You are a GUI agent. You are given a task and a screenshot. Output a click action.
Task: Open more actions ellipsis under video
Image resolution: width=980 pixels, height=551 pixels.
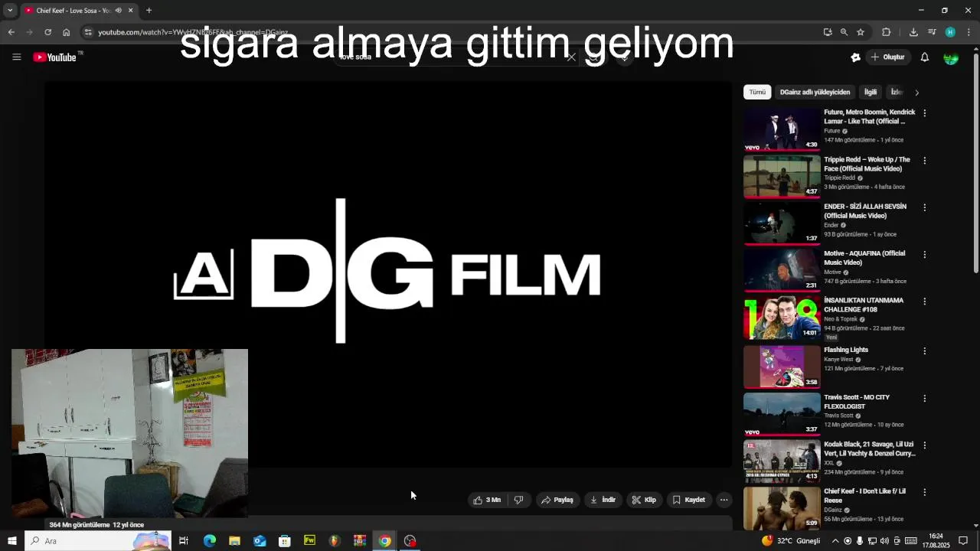pos(724,500)
